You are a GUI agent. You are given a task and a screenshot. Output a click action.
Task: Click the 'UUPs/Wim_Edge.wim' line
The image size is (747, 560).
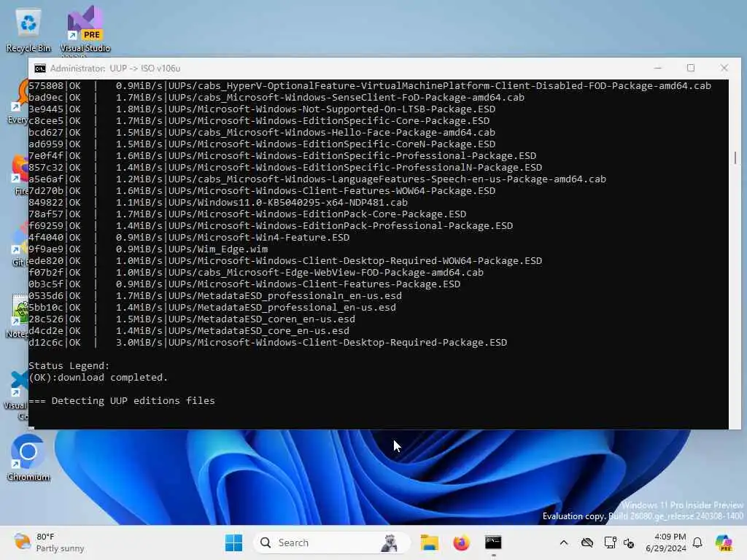coord(148,249)
